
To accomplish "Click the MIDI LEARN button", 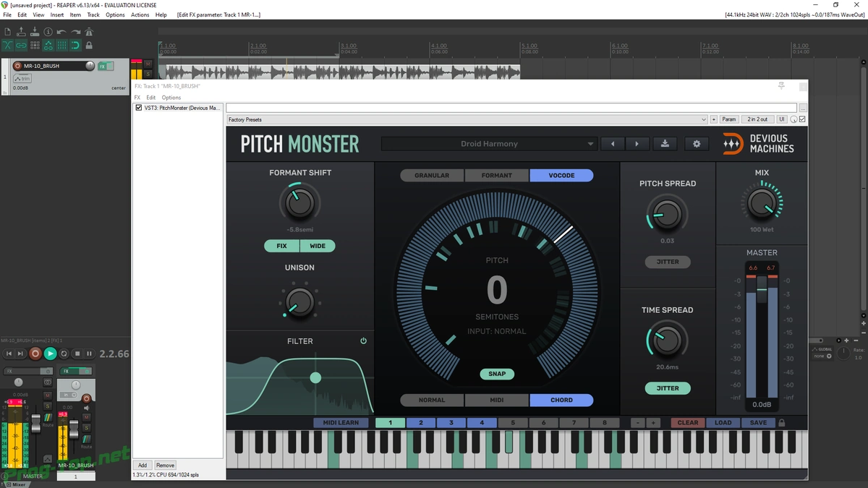I will 341,423.
